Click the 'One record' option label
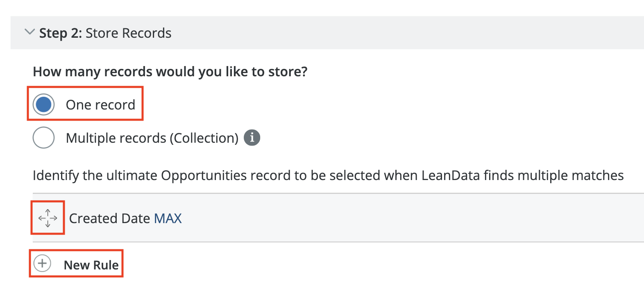644x292 pixels. [x=100, y=105]
